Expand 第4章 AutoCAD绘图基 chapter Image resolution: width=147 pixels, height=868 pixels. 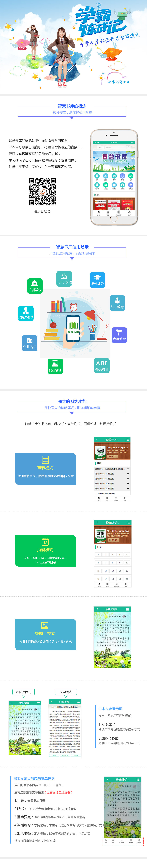click(x=128, y=483)
